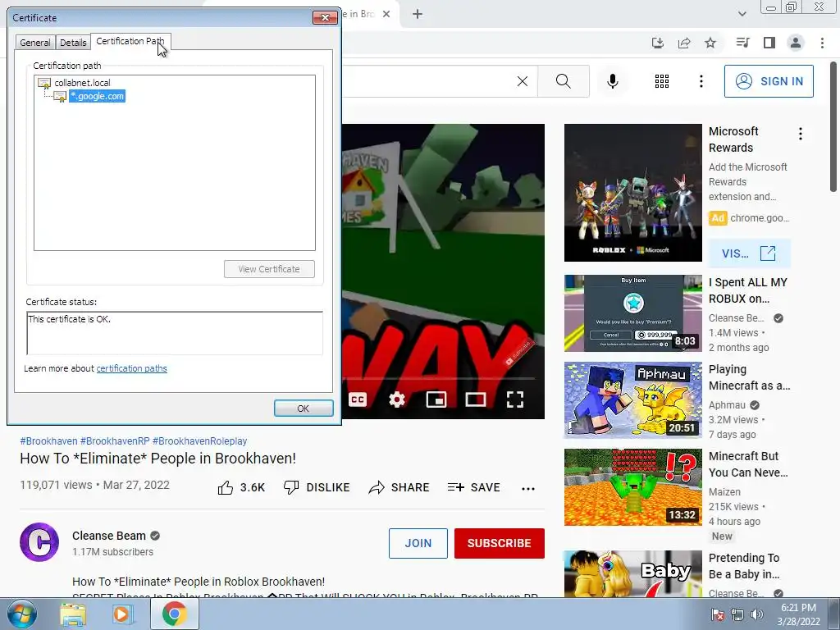
Task: Click the VISIT button on the ad
Action: pos(749,253)
